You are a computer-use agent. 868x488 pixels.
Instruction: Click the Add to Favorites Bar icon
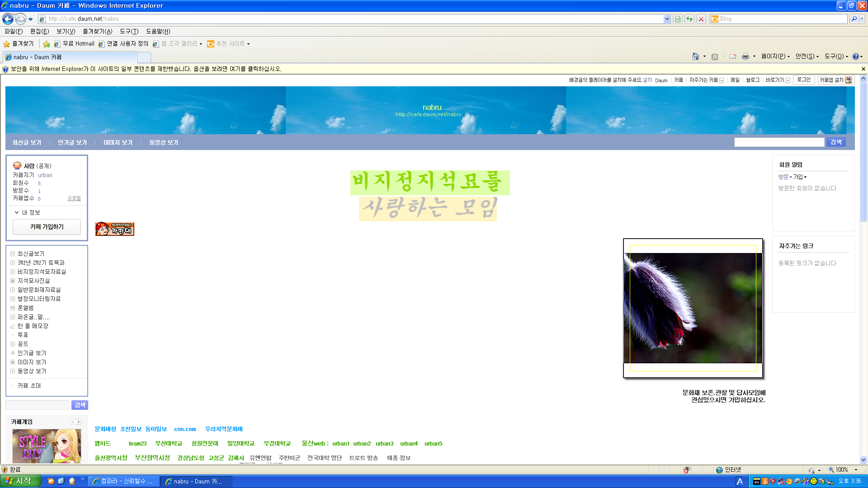(x=47, y=44)
